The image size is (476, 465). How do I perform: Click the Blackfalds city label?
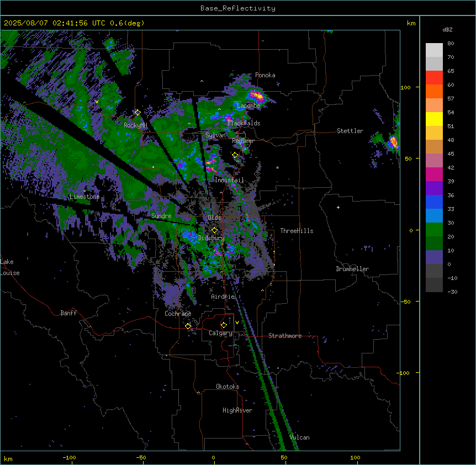[x=244, y=123]
